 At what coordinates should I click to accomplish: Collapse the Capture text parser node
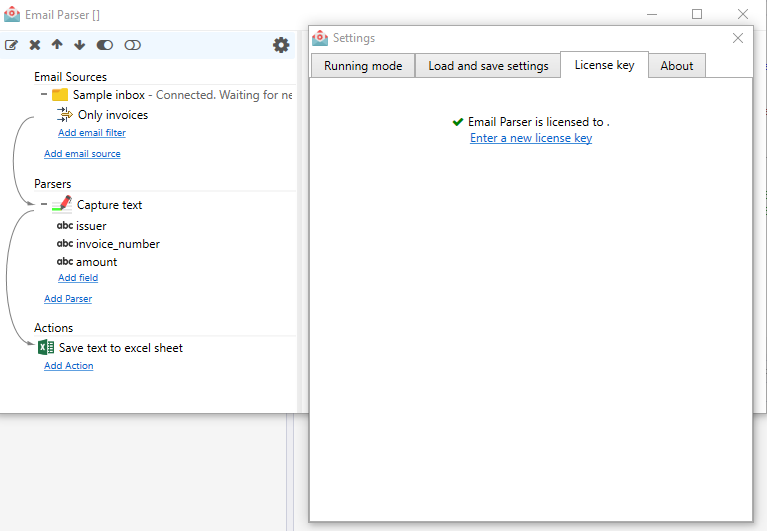[x=44, y=204]
